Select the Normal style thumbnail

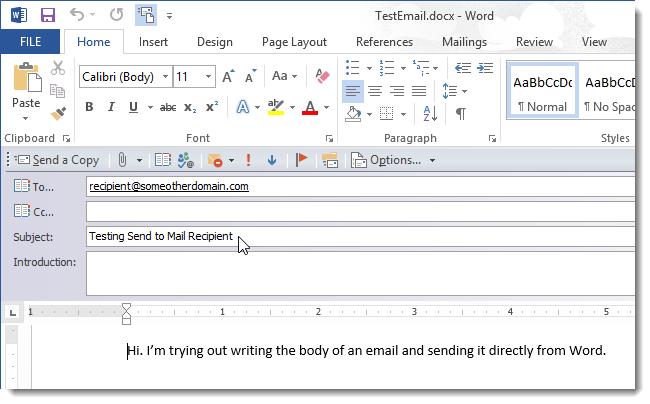coord(542,91)
